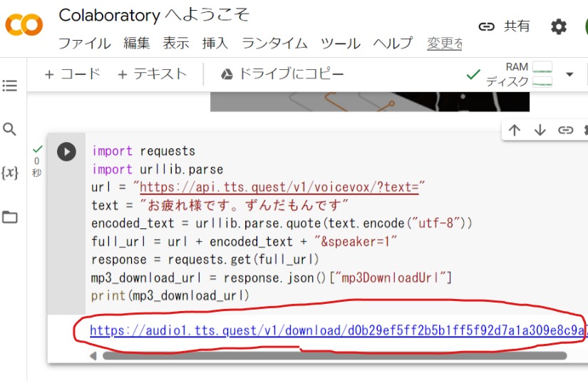
Task: Open the audio1.tts.quest download link
Action: (335, 330)
